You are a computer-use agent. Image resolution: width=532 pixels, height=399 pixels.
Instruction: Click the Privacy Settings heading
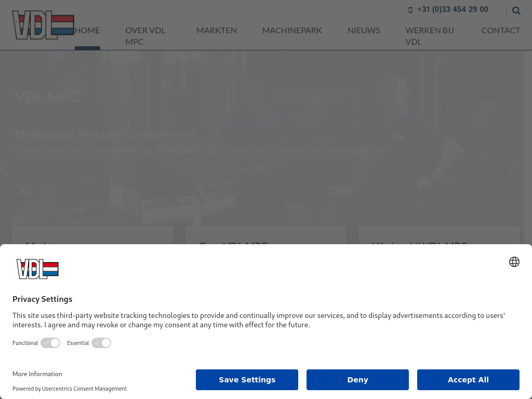(x=43, y=299)
